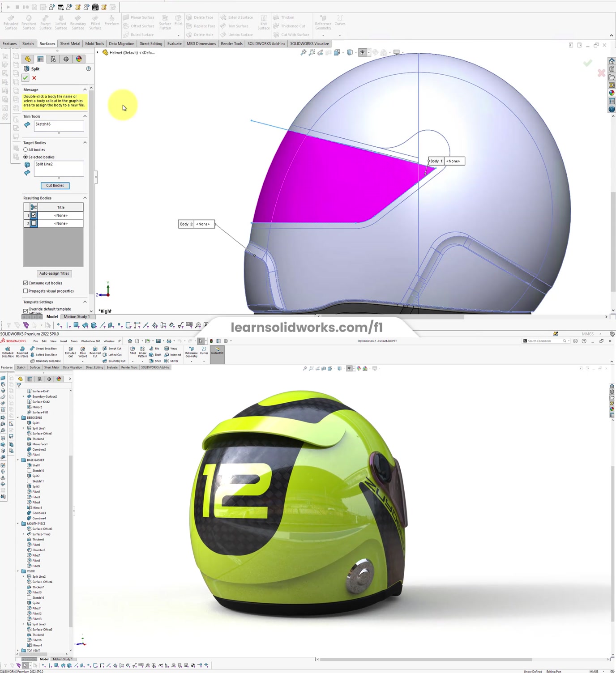
Task: Select Lofted Cut tool
Action: pyautogui.click(x=112, y=354)
